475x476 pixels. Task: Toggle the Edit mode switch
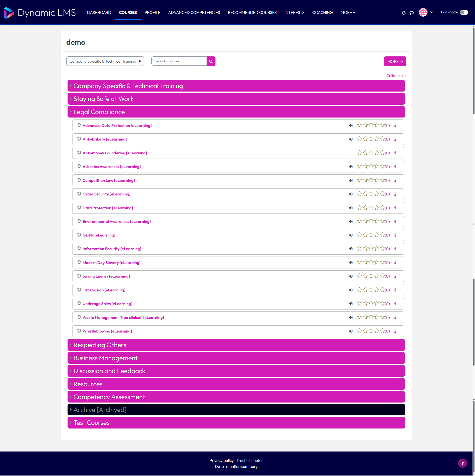pyautogui.click(x=464, y=12)
